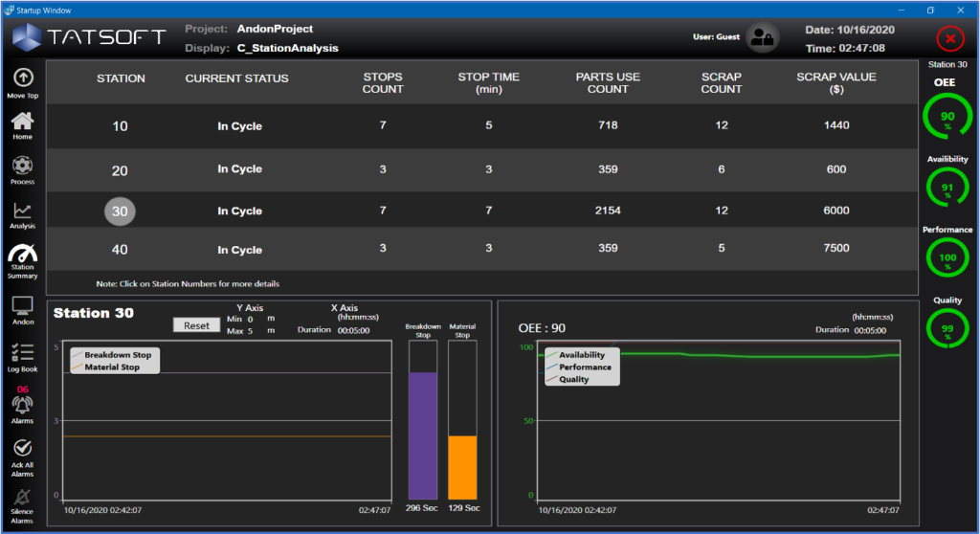Open the Alarms bell icon
The image size is (980, 534).
coord(23,405)
